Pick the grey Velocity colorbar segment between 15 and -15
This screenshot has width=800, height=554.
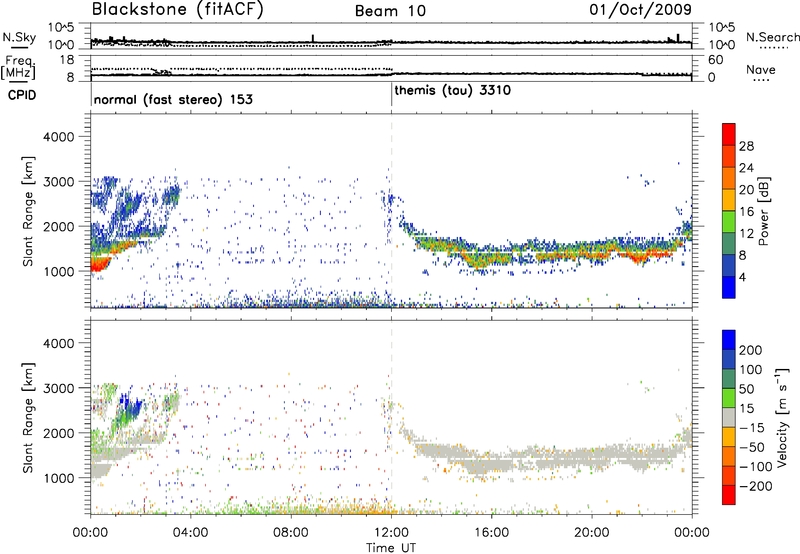[729, 418]
